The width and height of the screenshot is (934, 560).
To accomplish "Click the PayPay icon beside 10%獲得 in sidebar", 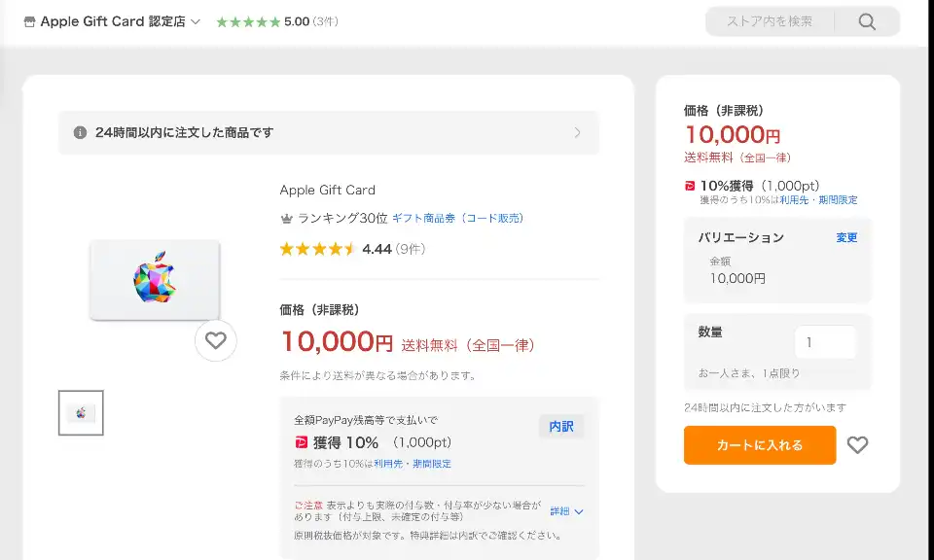I will [x=690, y=186].
